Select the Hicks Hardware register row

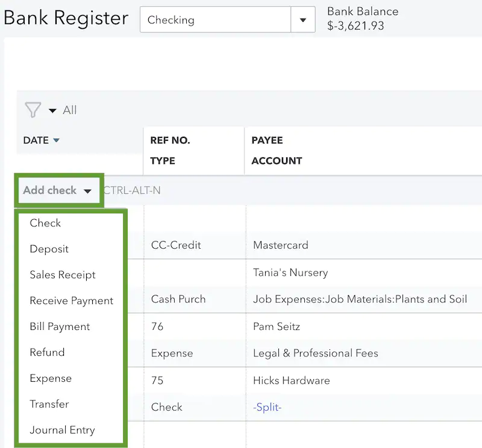pyautogui.click(x=291, y=381)
